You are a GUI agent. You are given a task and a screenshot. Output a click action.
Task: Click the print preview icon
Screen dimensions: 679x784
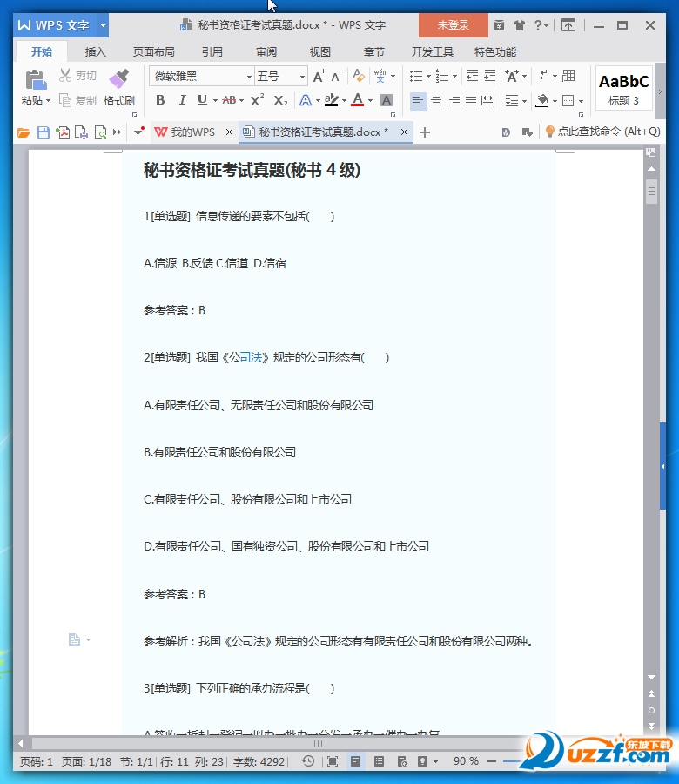coord(100,132)
